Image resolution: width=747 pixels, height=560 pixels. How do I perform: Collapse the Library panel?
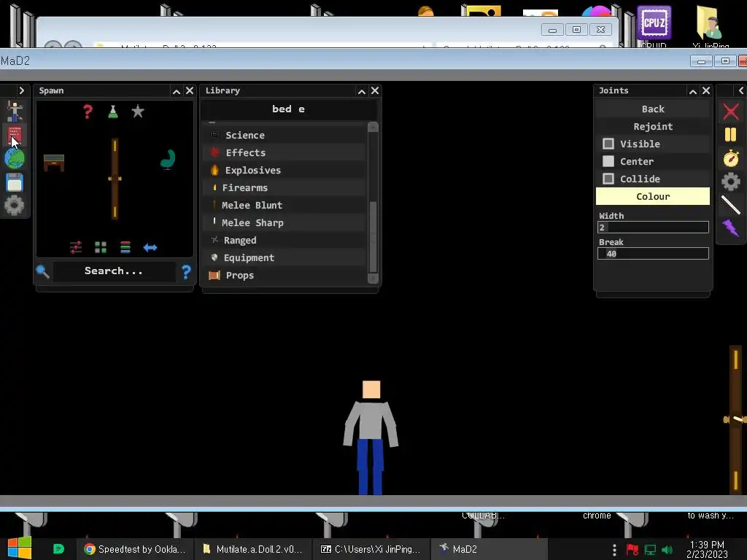click(x=362, y=91)
